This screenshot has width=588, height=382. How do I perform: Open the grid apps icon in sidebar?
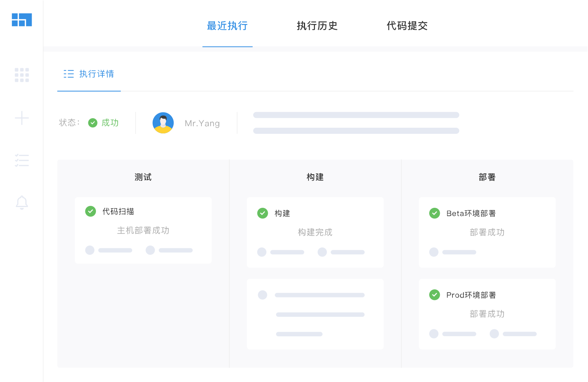[x=22, y=75]
